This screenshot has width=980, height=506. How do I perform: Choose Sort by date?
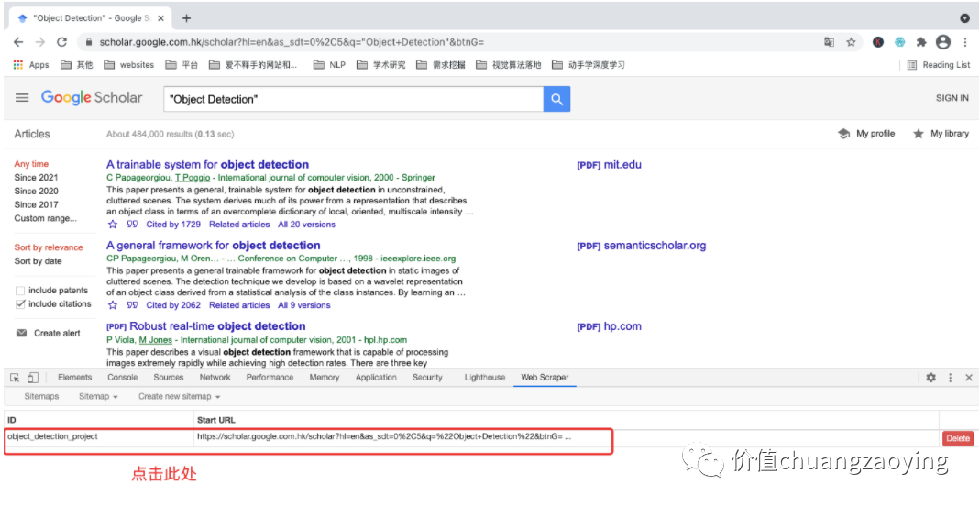pos(39,261)
